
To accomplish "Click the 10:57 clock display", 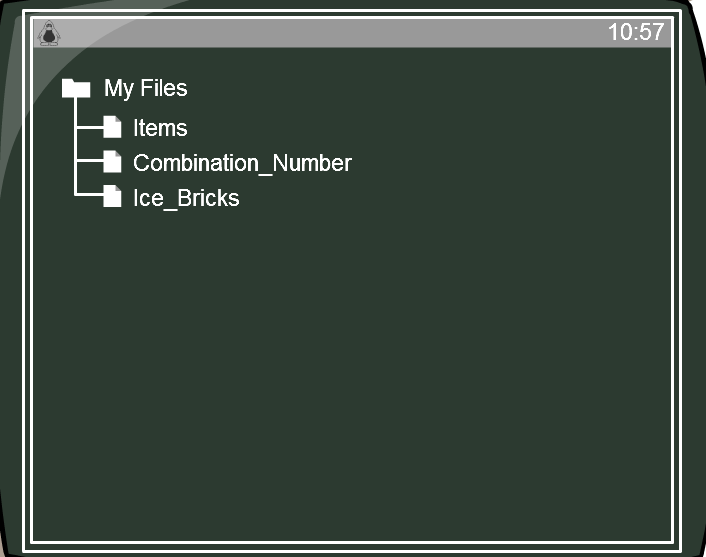I will [636, 32].
